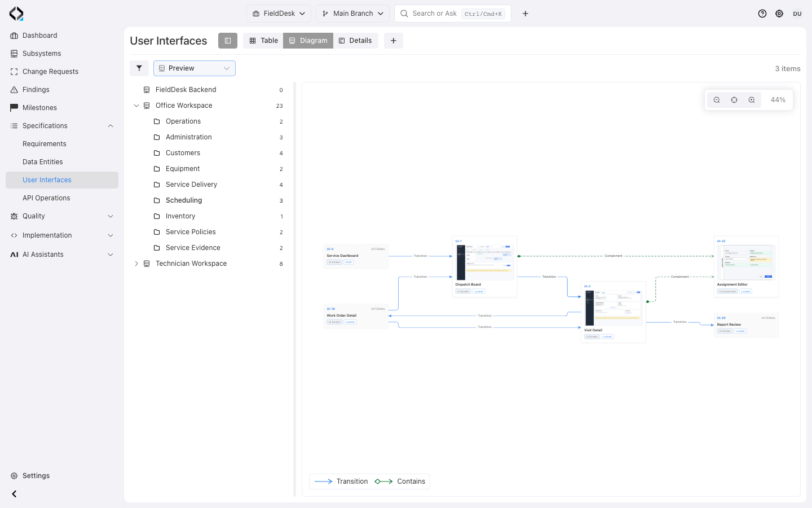Open the Subsystems page
This screenshot has height=508, width=812.
coord(62,54)
